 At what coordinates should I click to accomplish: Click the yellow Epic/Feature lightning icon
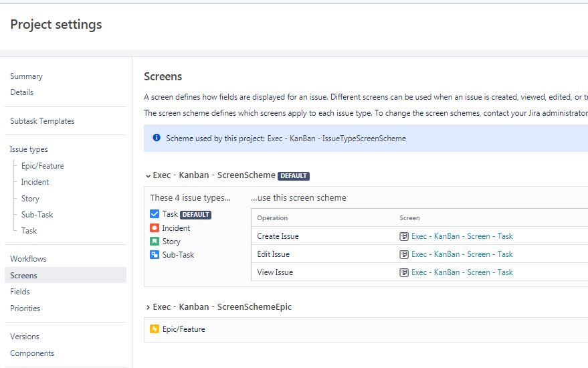point(154,329)
